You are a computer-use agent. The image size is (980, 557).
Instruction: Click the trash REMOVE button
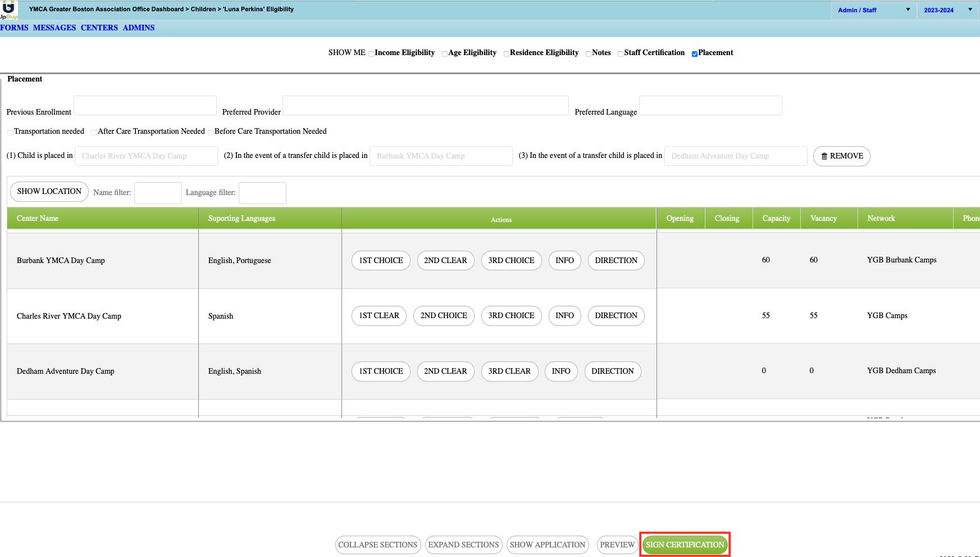(x=841, y=156)
